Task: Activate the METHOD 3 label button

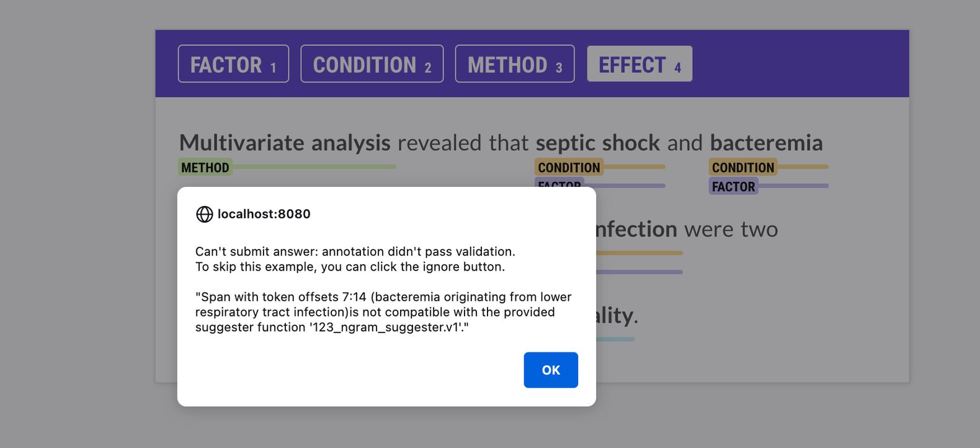Action: [x=514, y=63]
